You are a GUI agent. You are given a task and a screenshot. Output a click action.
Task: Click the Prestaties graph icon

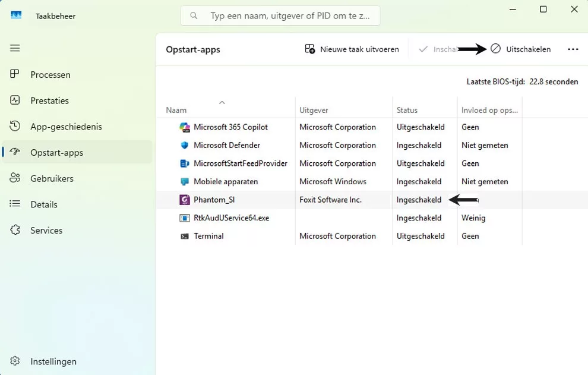click(x=15, y=100)
